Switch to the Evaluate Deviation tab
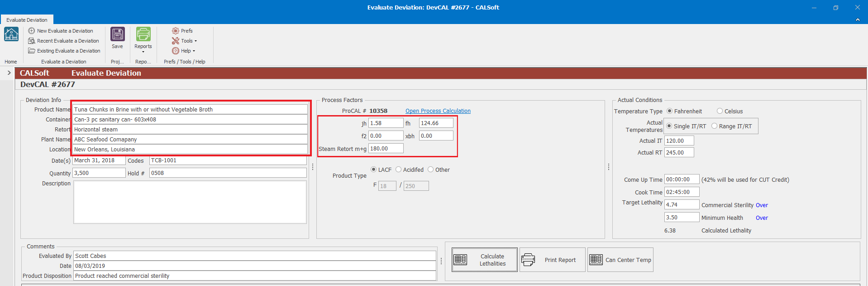868x286 pixels. point(27,20)
